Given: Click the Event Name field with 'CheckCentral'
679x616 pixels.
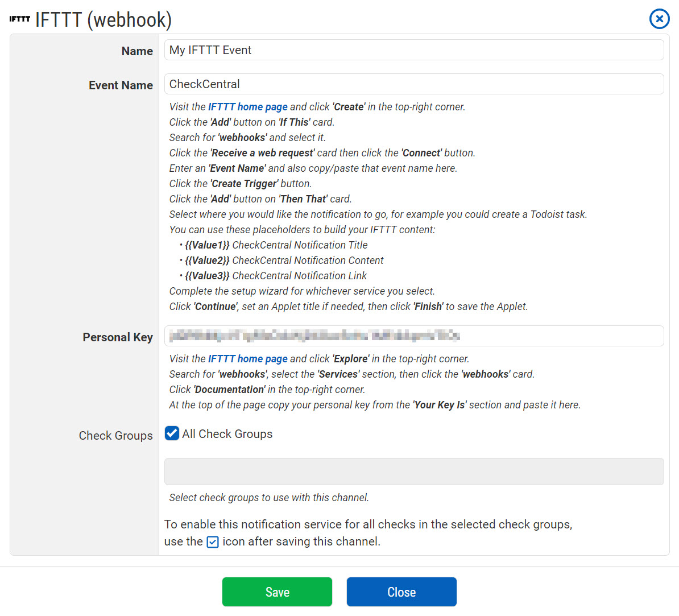Looking at the screenshot, I should pos(413,84).
